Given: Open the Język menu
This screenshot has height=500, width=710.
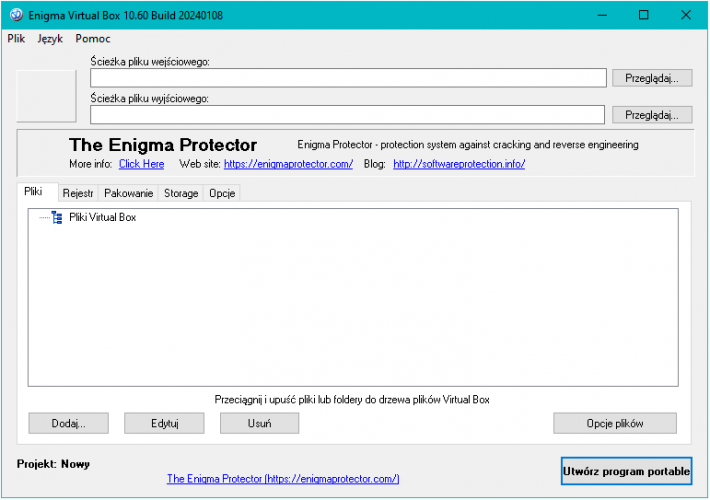Looking at the screenshot, I should tap(50, 39).
